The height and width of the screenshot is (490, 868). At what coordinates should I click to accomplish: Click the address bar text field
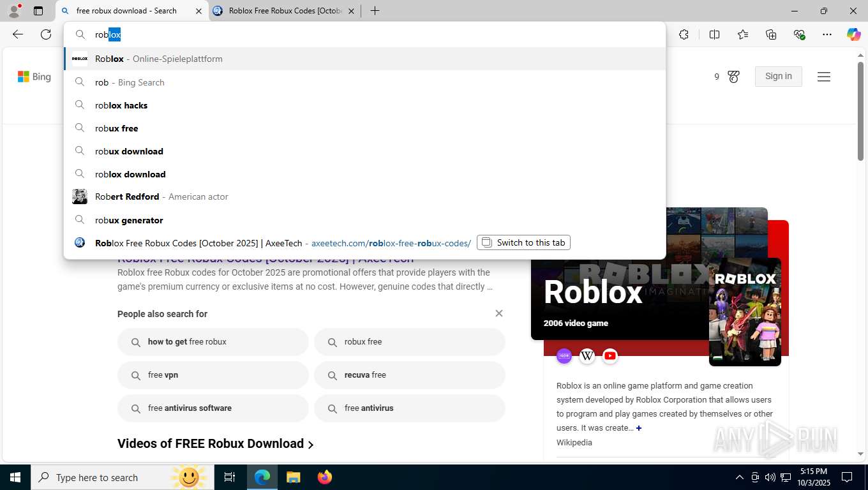(364, 34)
